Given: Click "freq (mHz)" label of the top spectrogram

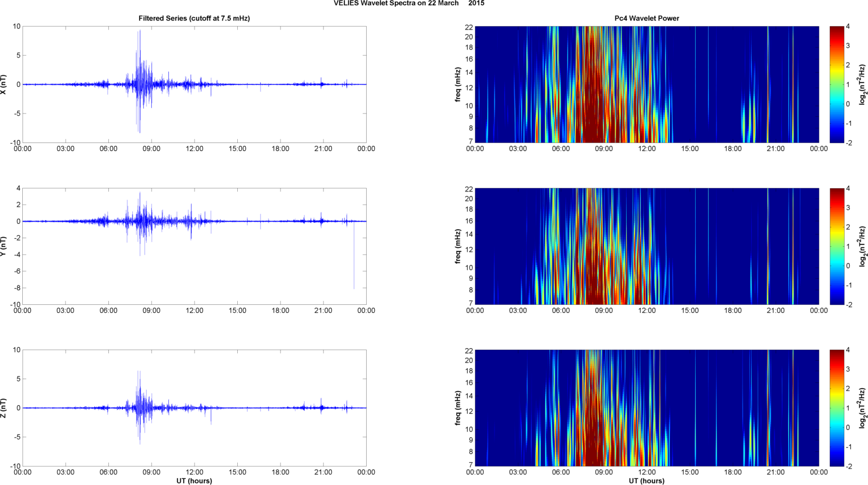Looking at the screenshot, I should (x=458, y=84).
